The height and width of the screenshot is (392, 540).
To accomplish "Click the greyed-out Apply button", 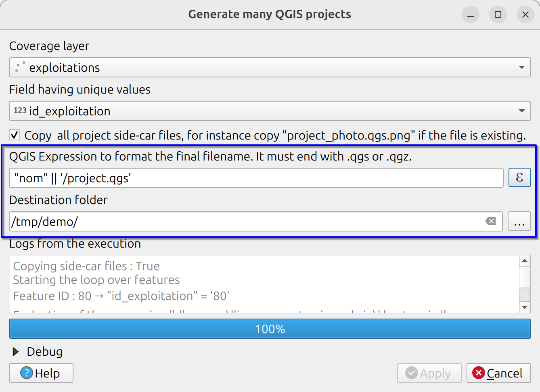I will point(429,373).
